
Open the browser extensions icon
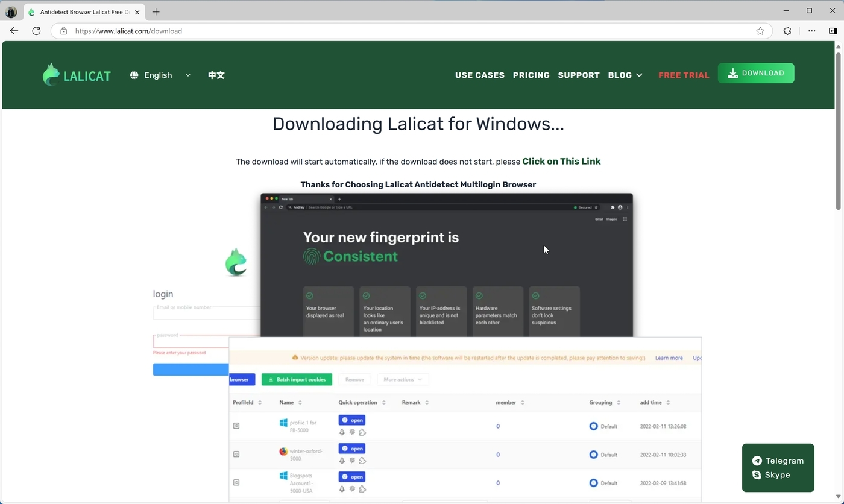click(x=787, y=31)
